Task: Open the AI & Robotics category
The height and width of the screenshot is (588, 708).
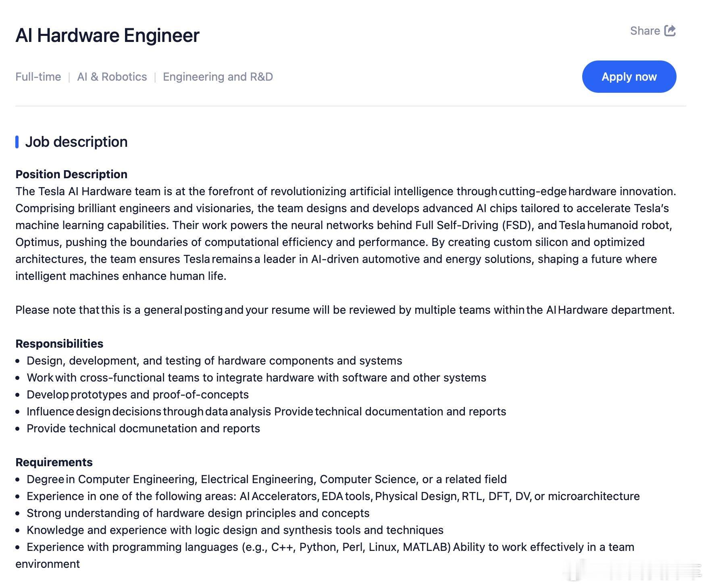Action: [x=112, y=77]
